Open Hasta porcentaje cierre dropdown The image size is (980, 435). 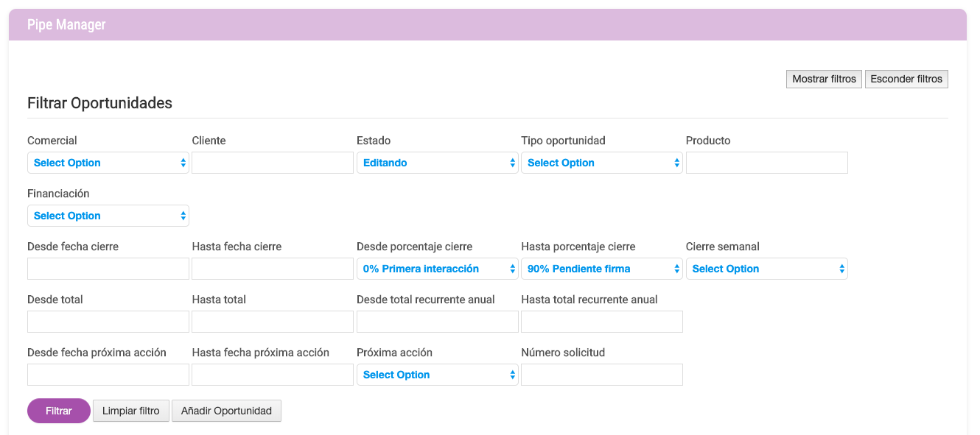click(602, 269)
